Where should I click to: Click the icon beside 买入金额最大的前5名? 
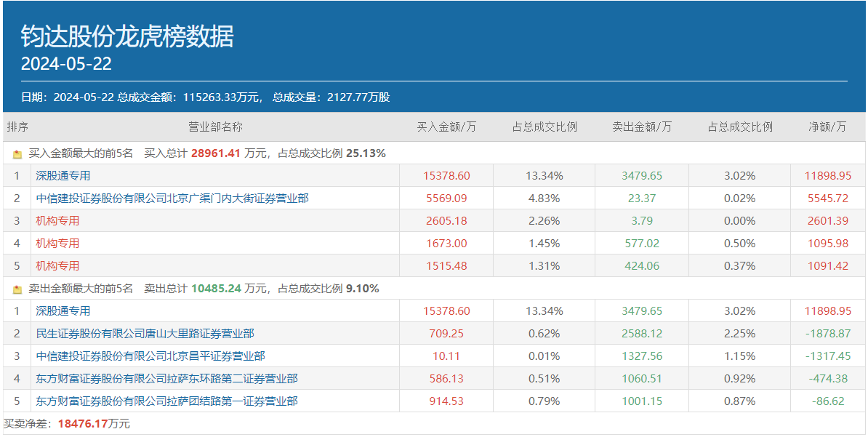pyautogui.click(x=17, y=154)
